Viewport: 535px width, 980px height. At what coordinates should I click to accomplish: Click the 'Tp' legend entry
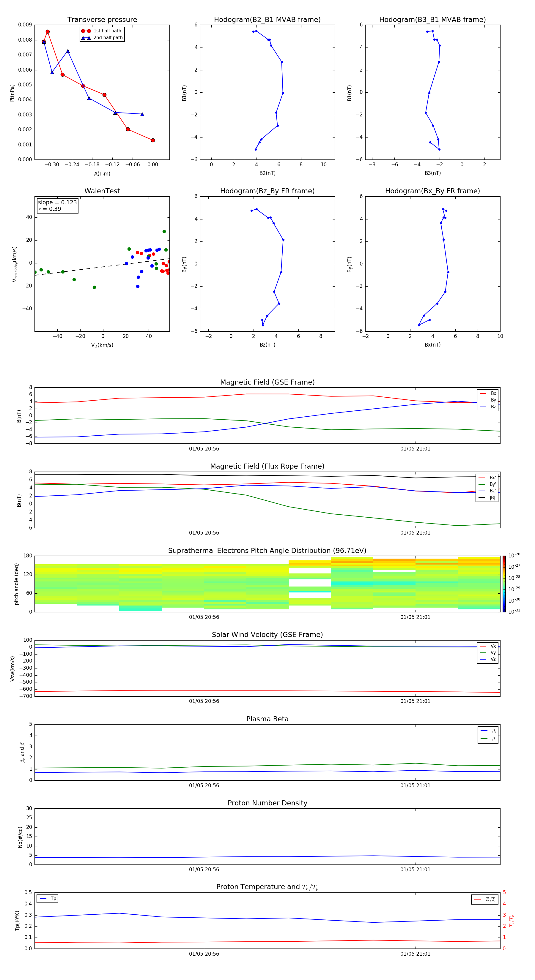(48, 899)
